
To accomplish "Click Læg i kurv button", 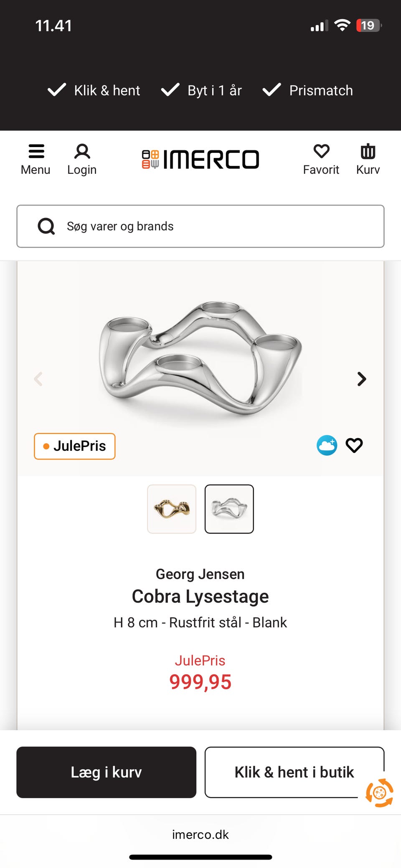I will coord(106,772).
